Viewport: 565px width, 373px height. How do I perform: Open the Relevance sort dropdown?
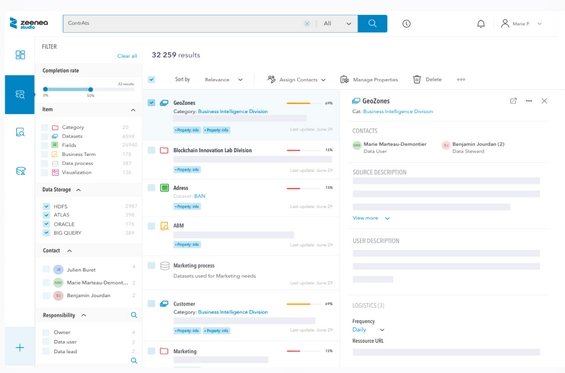click(223, 80)
